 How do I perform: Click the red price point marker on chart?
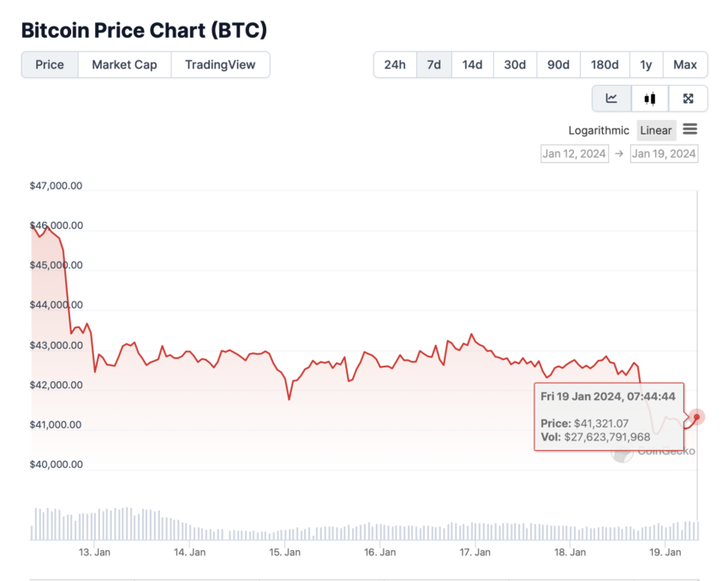[696, 417]
